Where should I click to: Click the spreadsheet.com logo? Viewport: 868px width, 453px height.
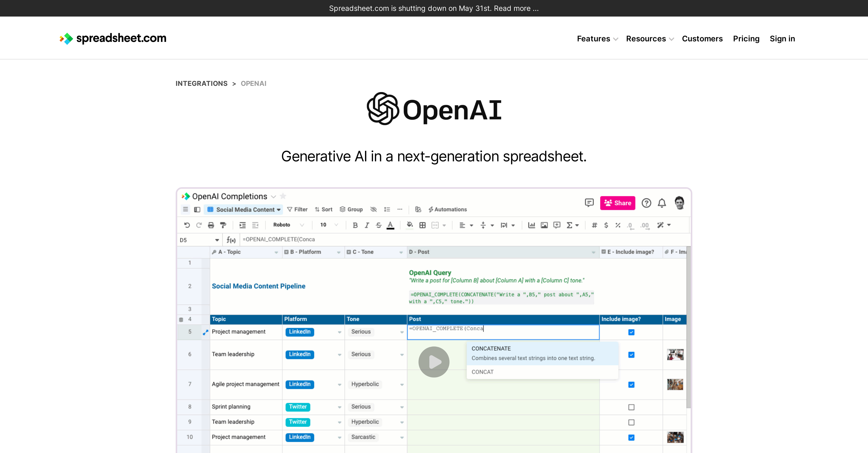point(113,39)
